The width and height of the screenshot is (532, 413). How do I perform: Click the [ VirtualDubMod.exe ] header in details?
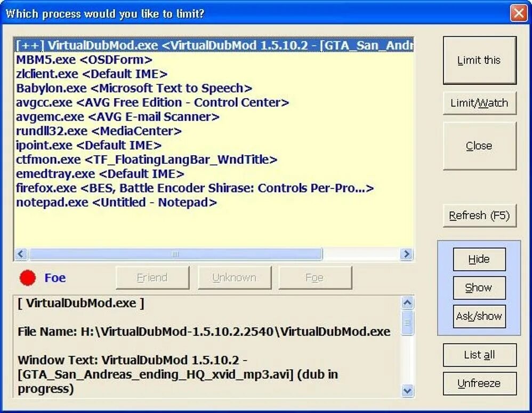point(80,303)
